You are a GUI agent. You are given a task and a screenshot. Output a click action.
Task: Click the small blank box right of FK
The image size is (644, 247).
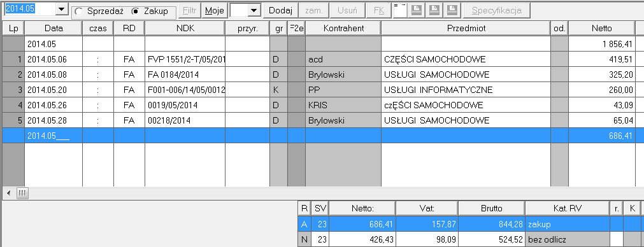coord(400,11)
